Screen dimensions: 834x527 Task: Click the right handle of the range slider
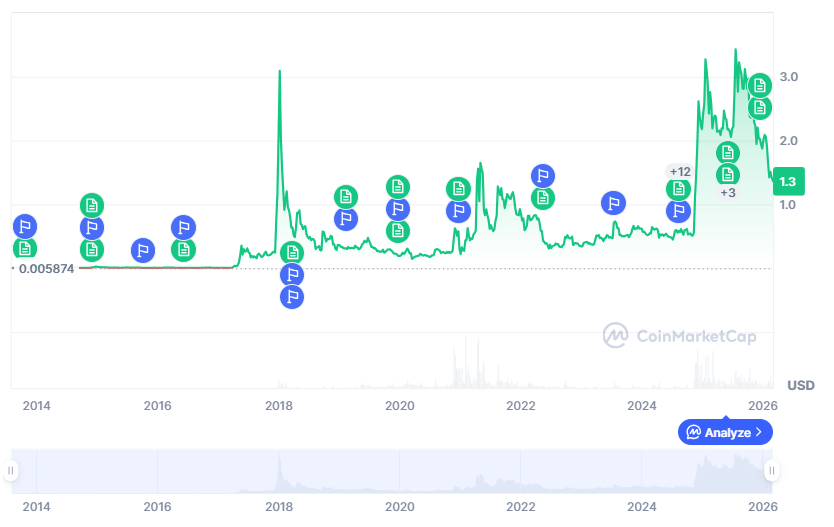[771, 470]
